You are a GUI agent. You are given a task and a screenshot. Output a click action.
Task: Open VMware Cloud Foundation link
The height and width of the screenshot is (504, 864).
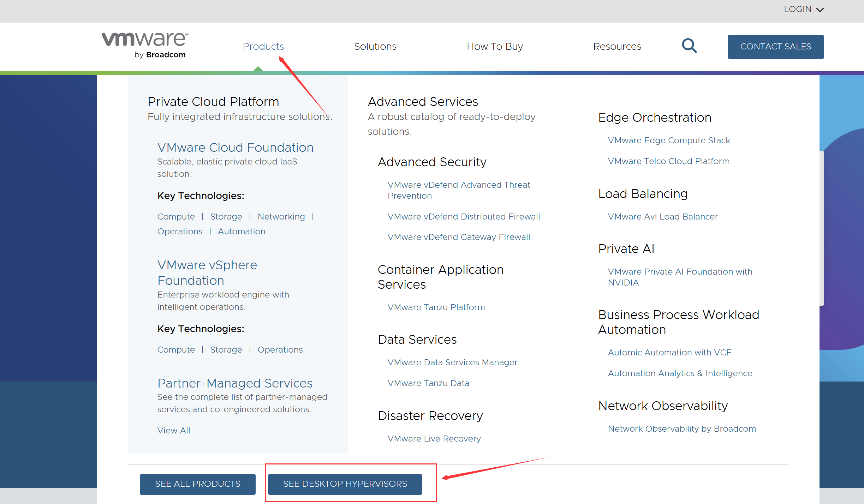pyautogui.click(x=235, y=148)
